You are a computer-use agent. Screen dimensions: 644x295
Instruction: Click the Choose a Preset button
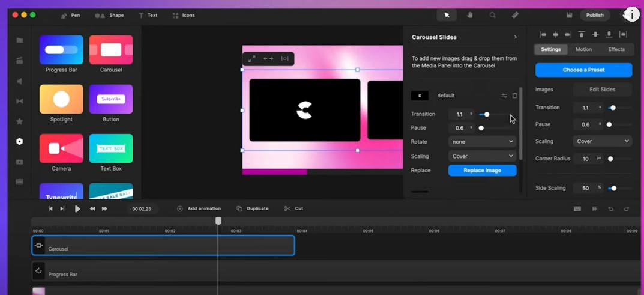tap(583, 70)
